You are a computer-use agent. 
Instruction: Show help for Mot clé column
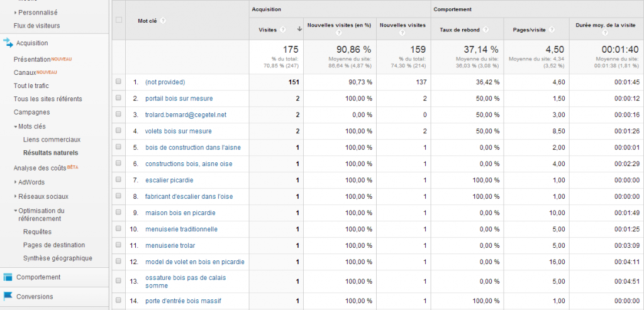[x=163, y=21]
